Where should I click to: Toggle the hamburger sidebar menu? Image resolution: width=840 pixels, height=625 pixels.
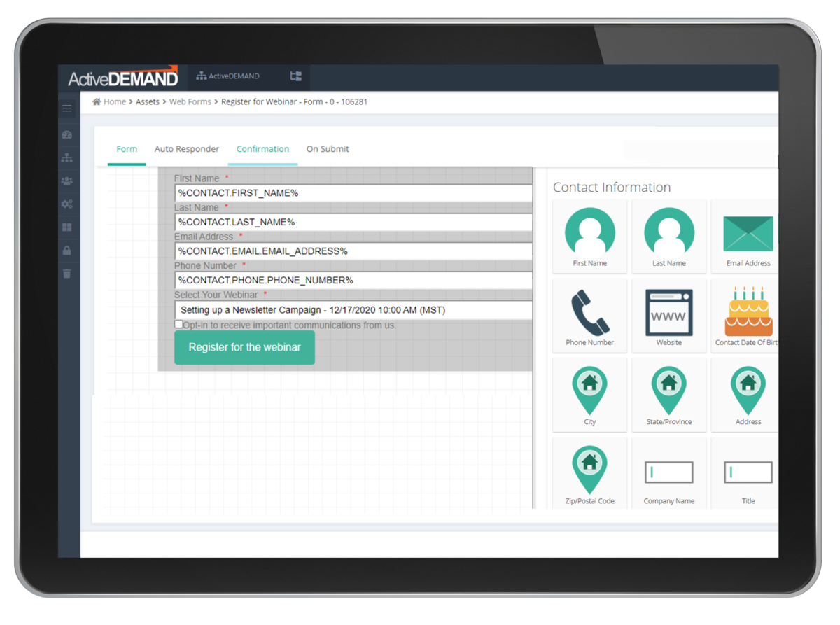tap(67, 108)
